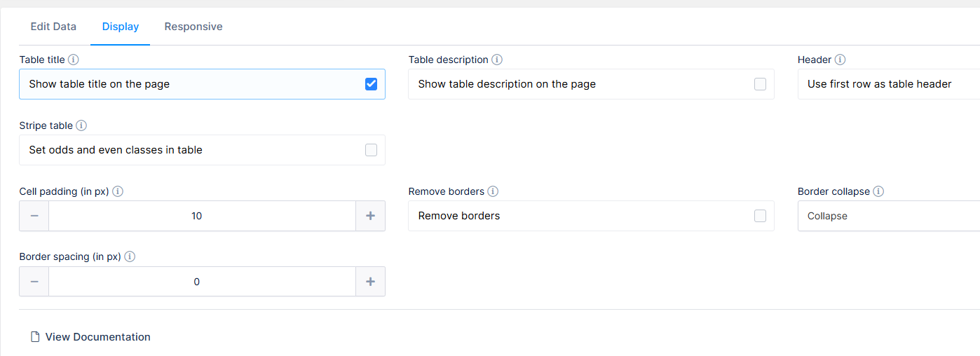The image size is (980, 356).
Task: Open the Border spacing info icon
Action: pyautogui.click(x=130, y=257)
